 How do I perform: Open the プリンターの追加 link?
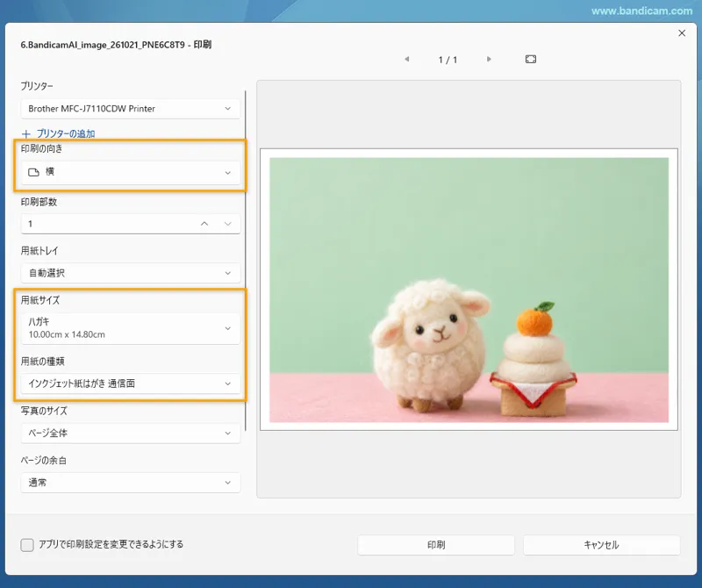(x=65, y=134)
